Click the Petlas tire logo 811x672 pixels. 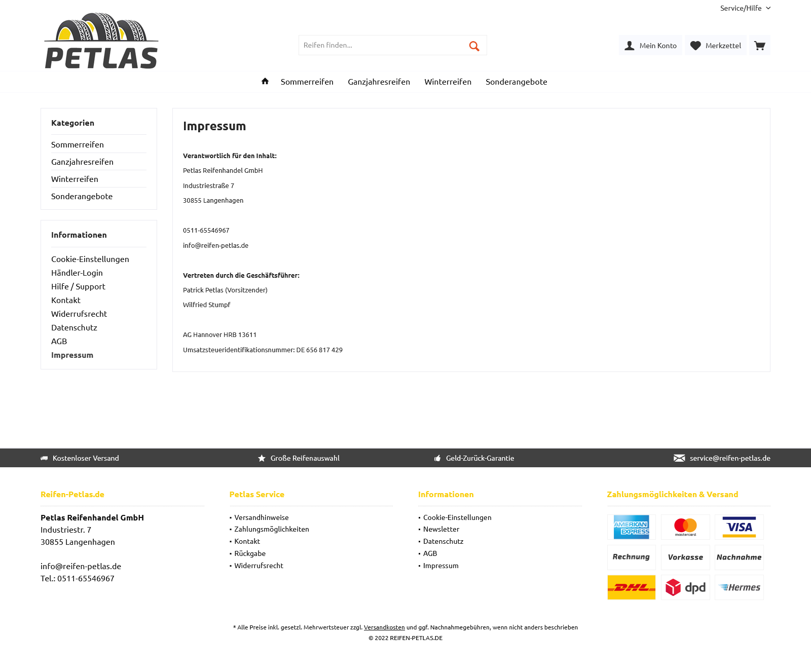coord(101,41)
